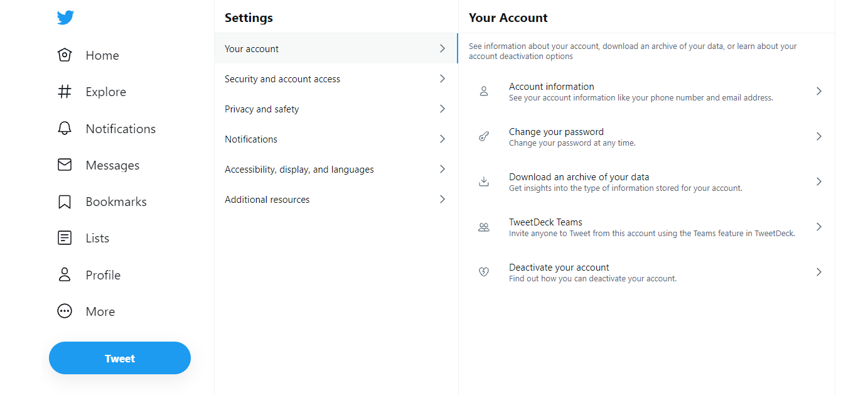Expand the Additional resources chevron
Image resolution: width=868 pixels, height=395 pixels.
442,200
